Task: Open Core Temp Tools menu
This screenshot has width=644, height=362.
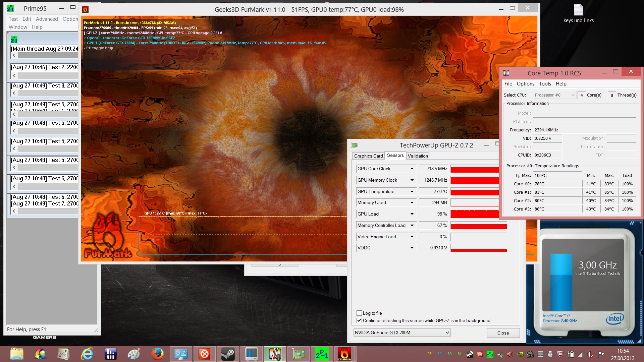Action: coord(545,84)
